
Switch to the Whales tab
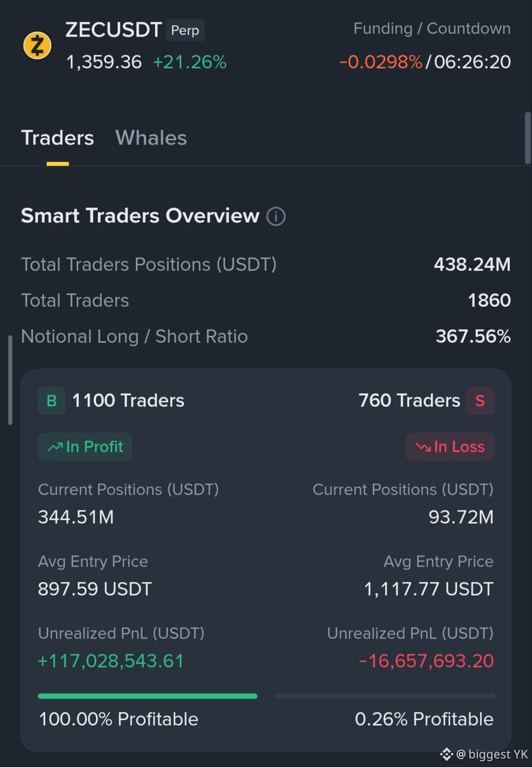pyautogui.click(x=151, y=138)
